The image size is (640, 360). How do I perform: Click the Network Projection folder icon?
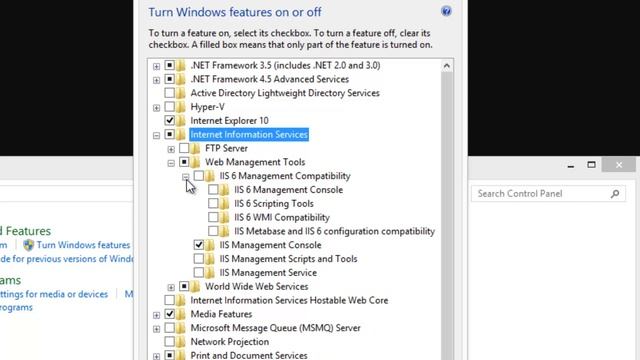(x=181, y=342)
